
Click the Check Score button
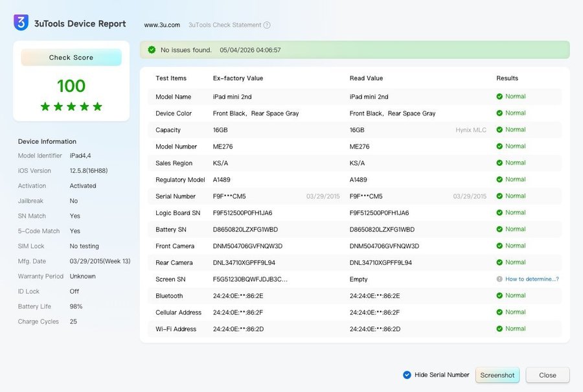(71, 57)
